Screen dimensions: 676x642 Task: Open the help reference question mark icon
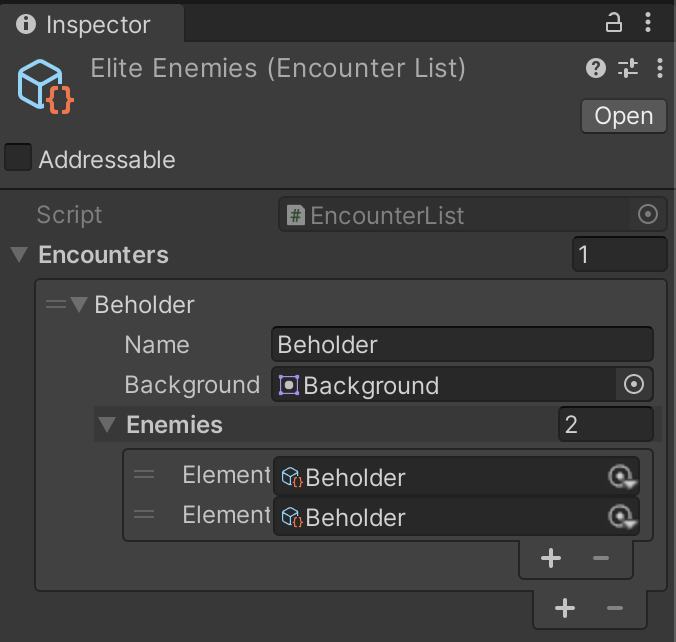596,68
